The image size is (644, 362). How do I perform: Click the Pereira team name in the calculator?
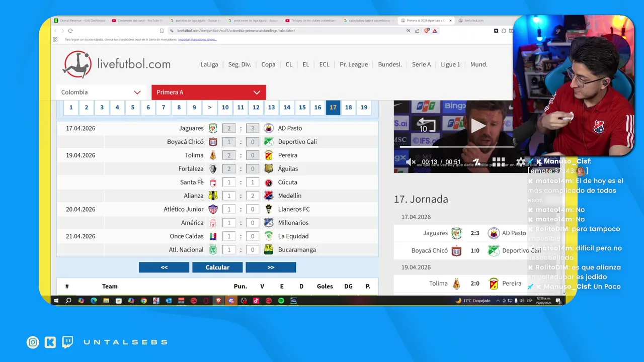[288, 155]
